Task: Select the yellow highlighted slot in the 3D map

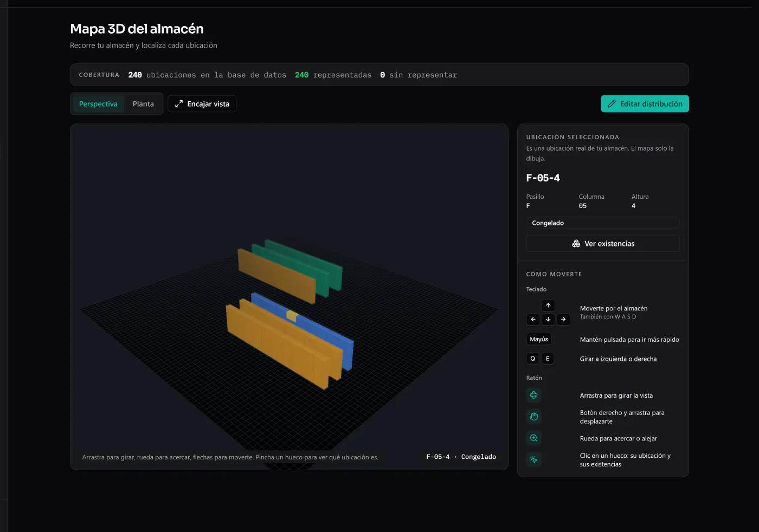Action: click(x=292, y=315)
